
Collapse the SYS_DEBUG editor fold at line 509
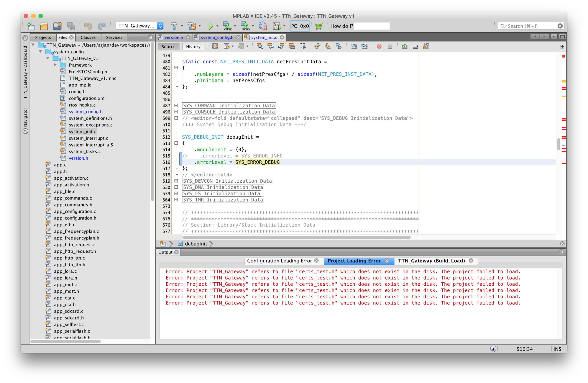[176, 118]
